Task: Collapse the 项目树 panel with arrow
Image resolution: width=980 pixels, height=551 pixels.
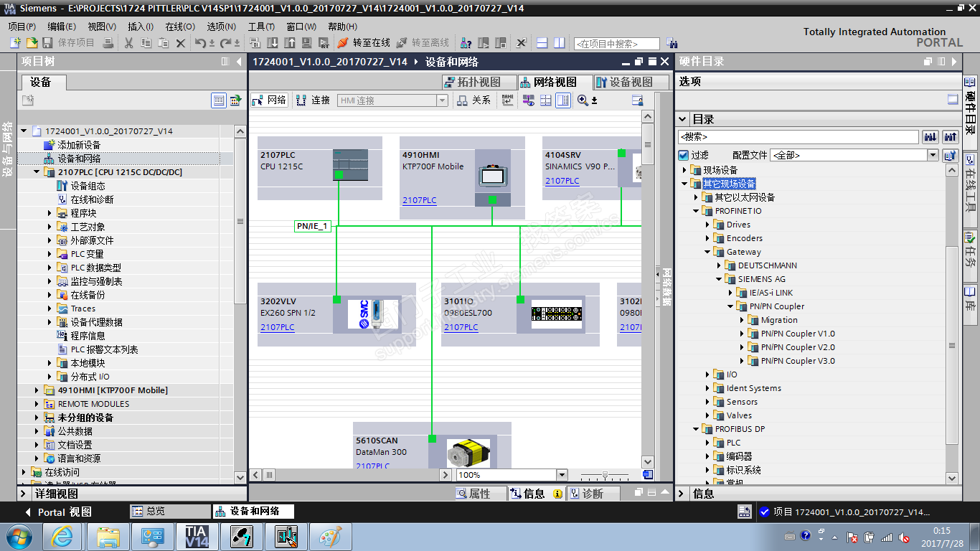Action: tap(239, 62)
